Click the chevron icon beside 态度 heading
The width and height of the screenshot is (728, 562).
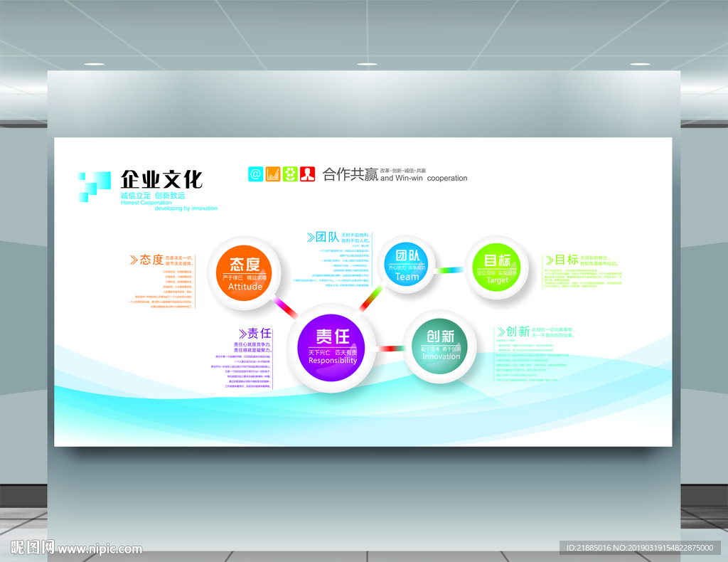click(134, 260)
